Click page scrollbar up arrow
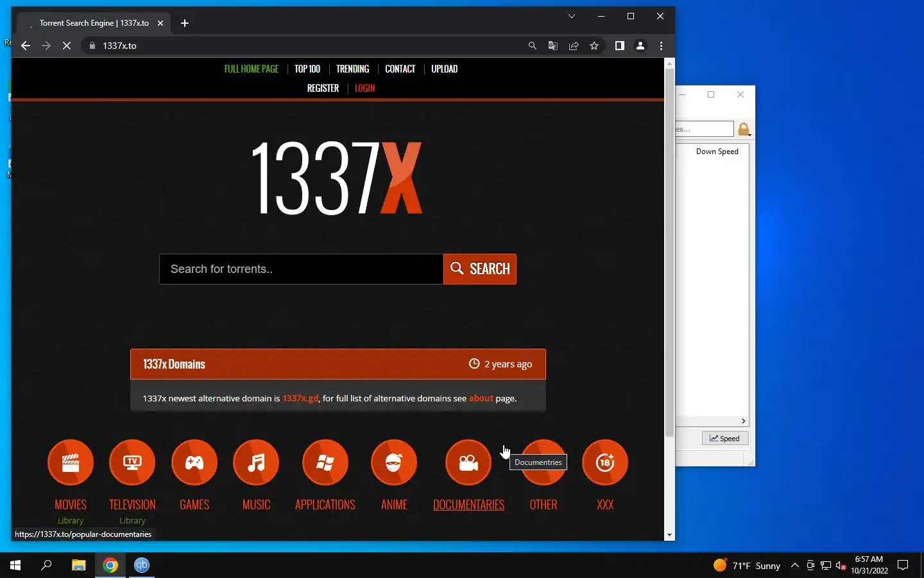 coord(670,64)
